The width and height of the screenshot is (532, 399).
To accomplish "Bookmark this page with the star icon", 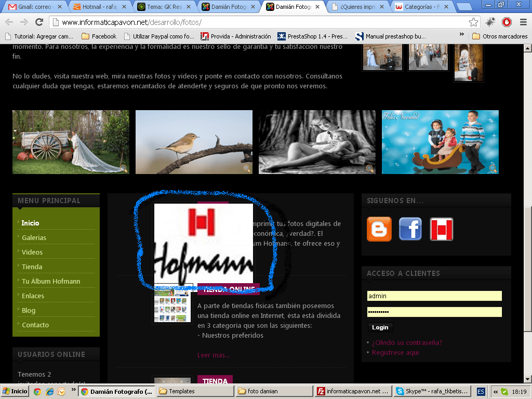I will [x=473, y=22].
